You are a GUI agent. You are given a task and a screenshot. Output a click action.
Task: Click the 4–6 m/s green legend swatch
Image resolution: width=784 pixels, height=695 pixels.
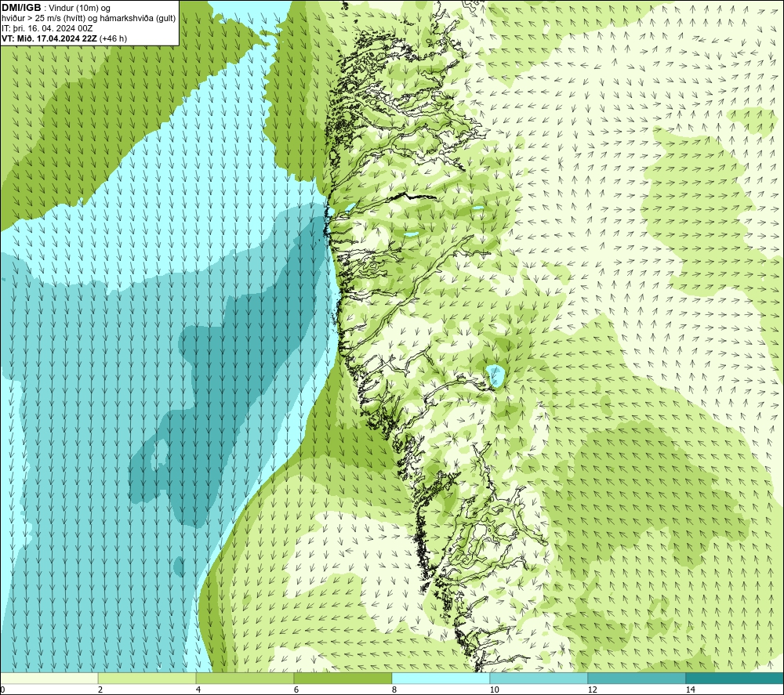click(245, 678)
